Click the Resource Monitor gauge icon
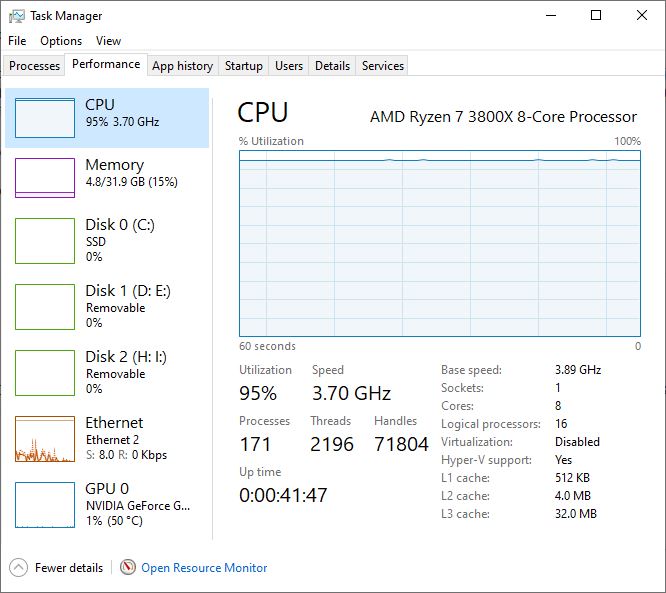The height and width of the screenshot is (593, 666). (128, 567)
